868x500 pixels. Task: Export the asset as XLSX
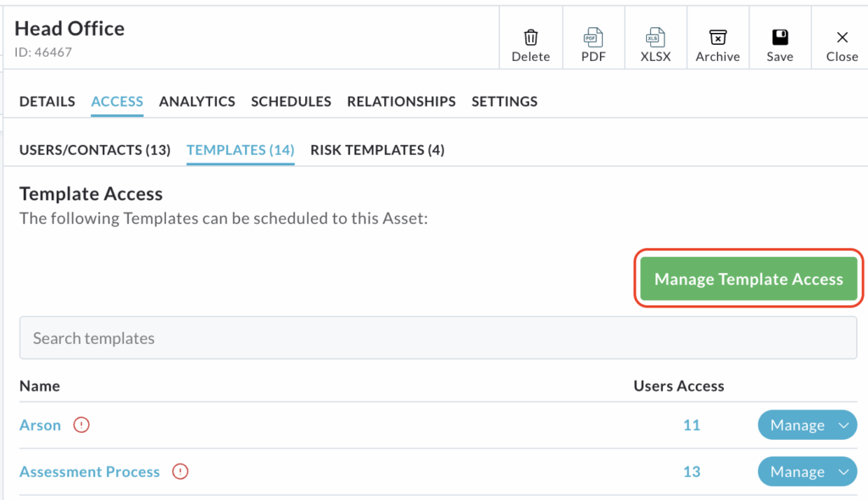pyautogui.click(x=655, y=38)
